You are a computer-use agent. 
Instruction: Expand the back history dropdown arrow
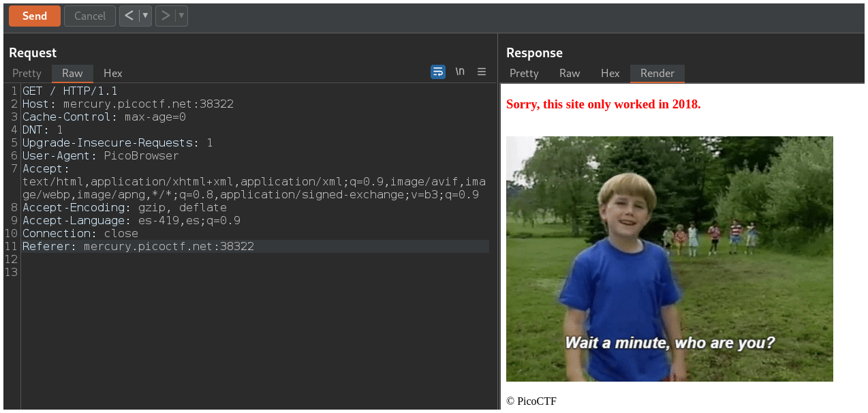(x=144, y=16)
